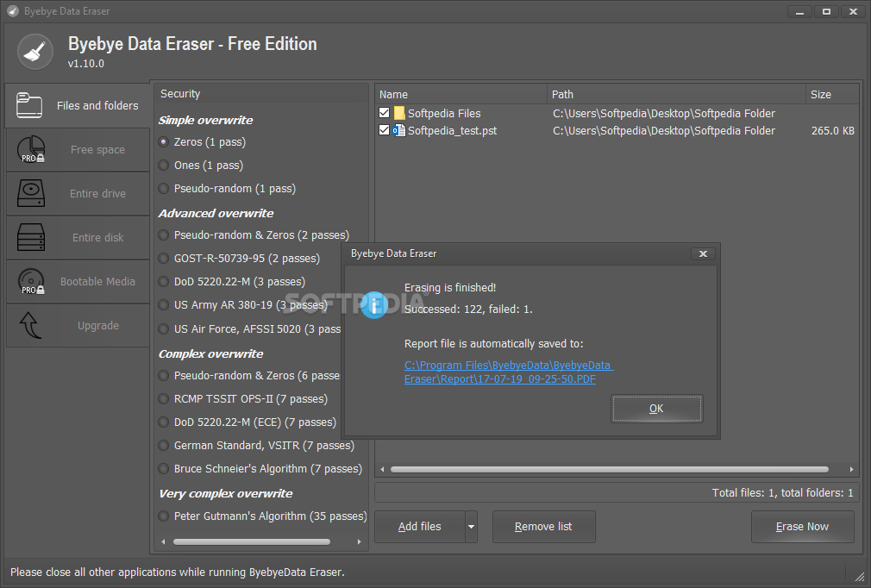Switch to the Entire drive tab
Screen dimensions: 871x588
coord(78,193)
